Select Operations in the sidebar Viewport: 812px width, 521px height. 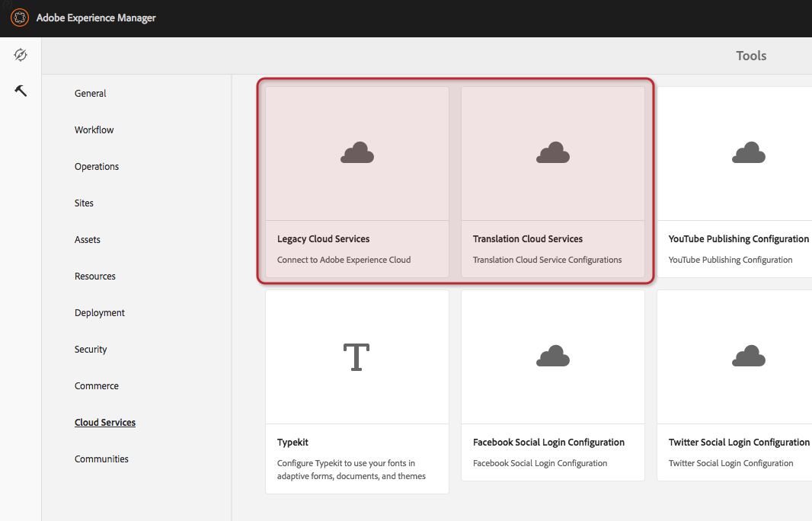tap(97, 167)
